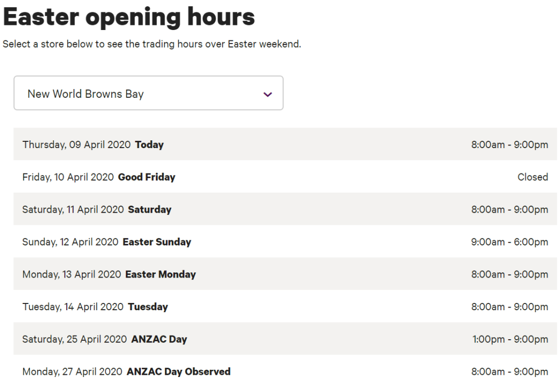Select the Easter Monday row
Screen dimensions: 559x392
[285, 274]
